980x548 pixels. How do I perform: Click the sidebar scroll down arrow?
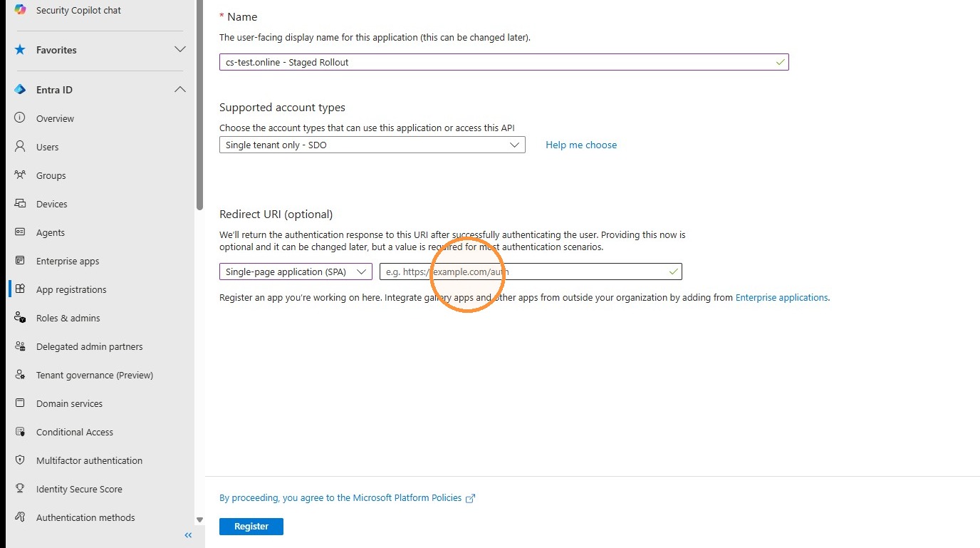point(200,520)
